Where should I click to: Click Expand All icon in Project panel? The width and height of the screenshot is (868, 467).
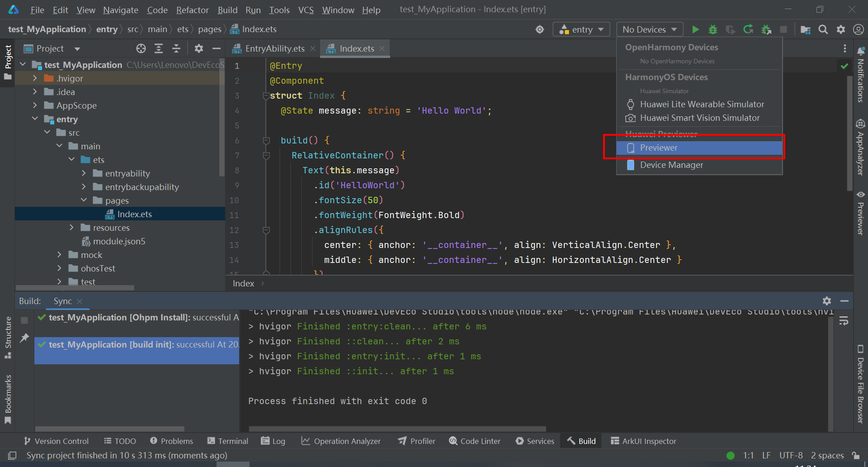(159, 48)
